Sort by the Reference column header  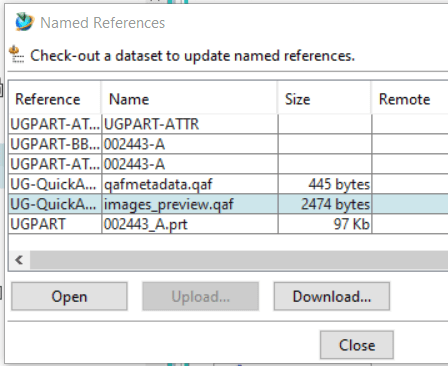click(55, 99)
